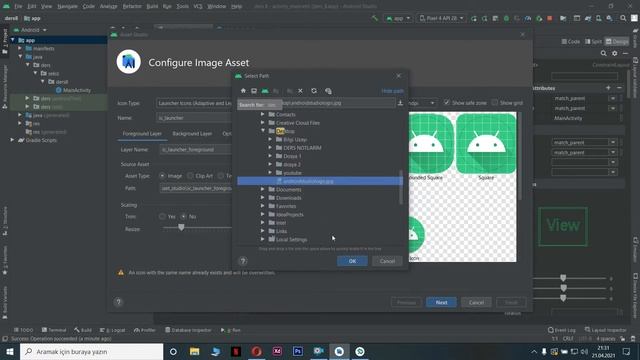Viewport: 640px width, 360px height.
Task: Expand Gradle Scripts in project tree
Action: pyautogui.click(x=12, y=140)
